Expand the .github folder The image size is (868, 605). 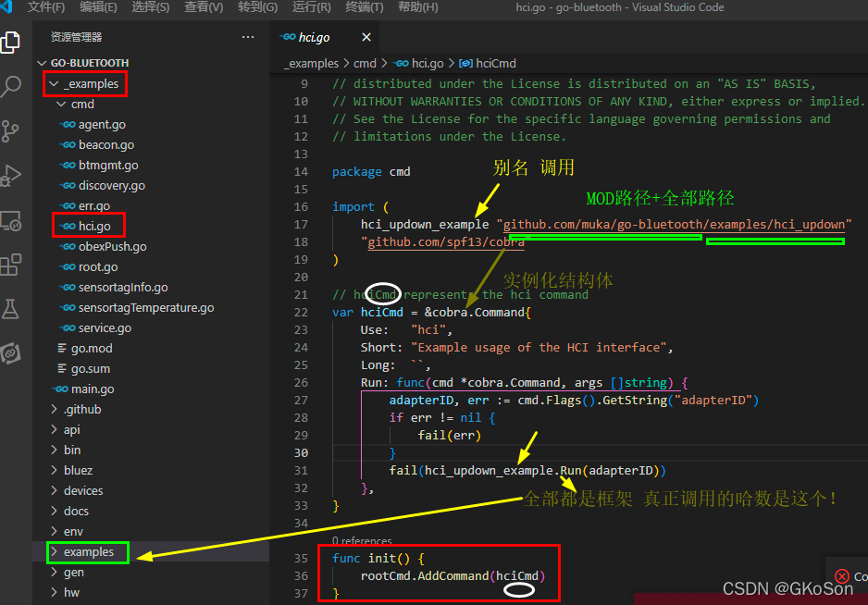55,409
